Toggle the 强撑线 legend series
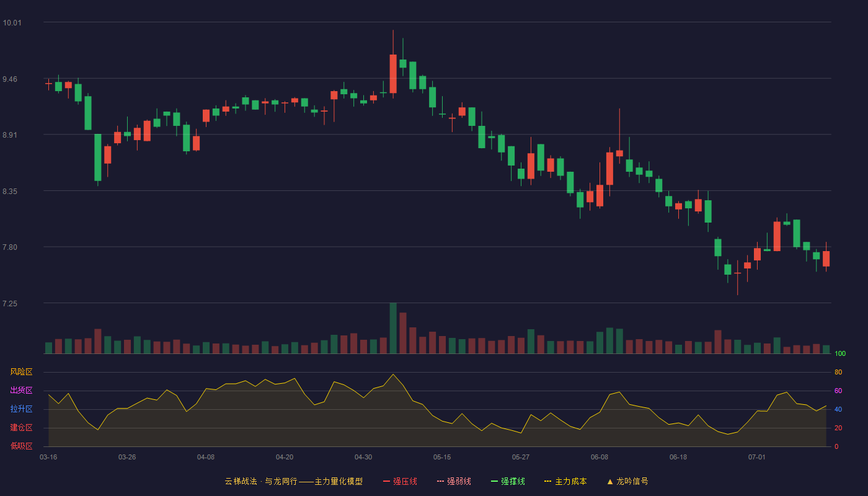The image size is (868, 496). [x=508, y=481]
